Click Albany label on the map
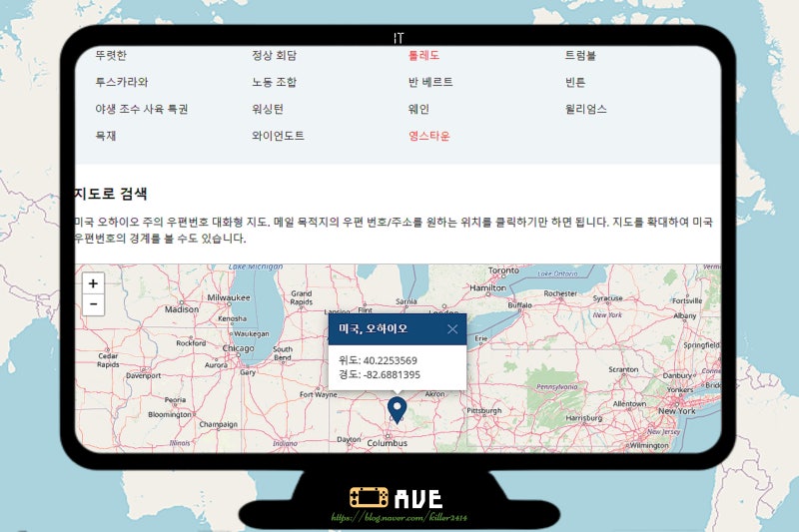Image resolution: width=799 pixels, height=532 pixels. [x=685, y=316]
